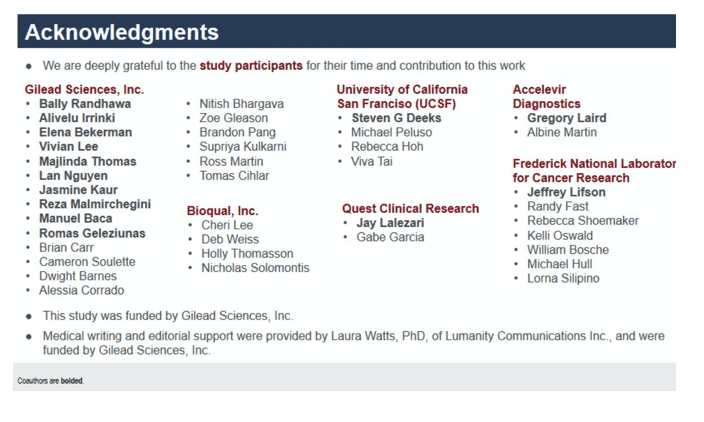Select Lorna Silipino in the Frederick list
Viewport: 704px width, 422px height.
[563, 278]
